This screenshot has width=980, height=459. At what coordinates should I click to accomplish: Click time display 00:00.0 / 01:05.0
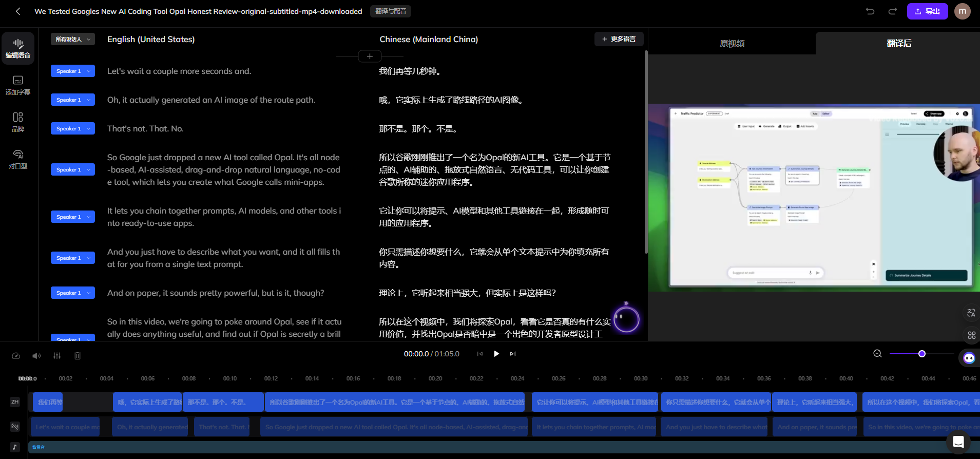tap(432, 354)
